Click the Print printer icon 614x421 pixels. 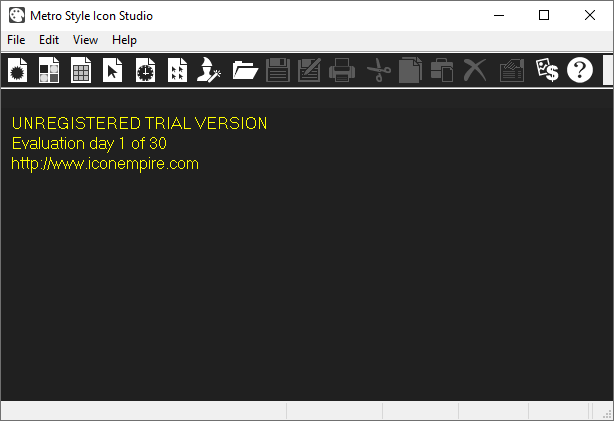(x=342, y=70)
